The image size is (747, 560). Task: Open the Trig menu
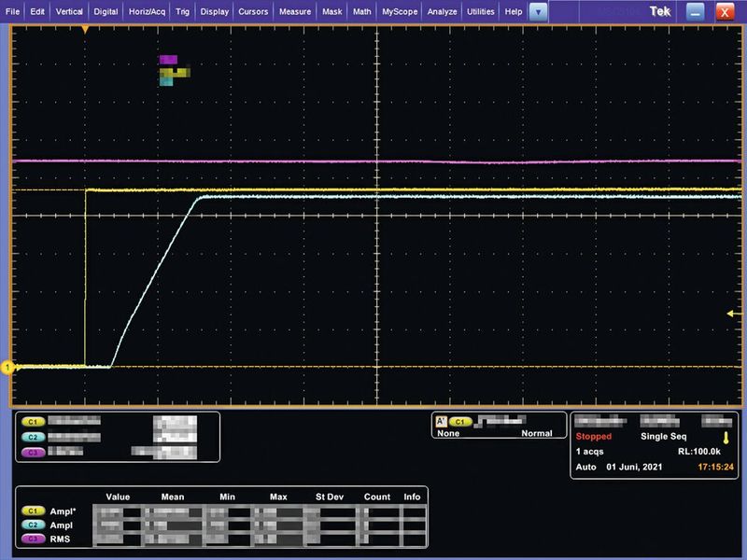[x=182, y=12]
